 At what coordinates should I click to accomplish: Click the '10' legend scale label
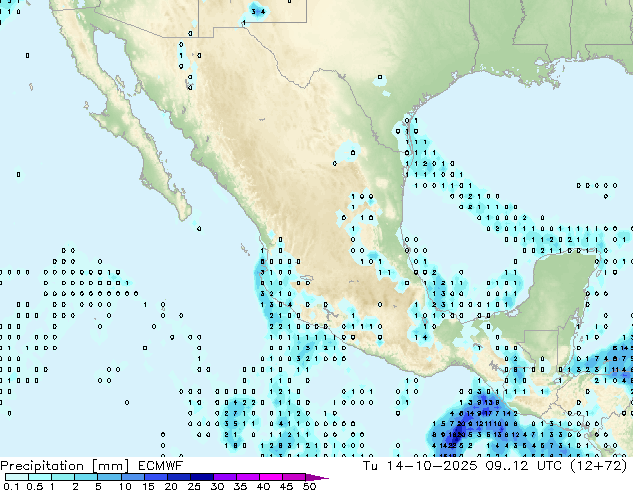tap(125, 486)
